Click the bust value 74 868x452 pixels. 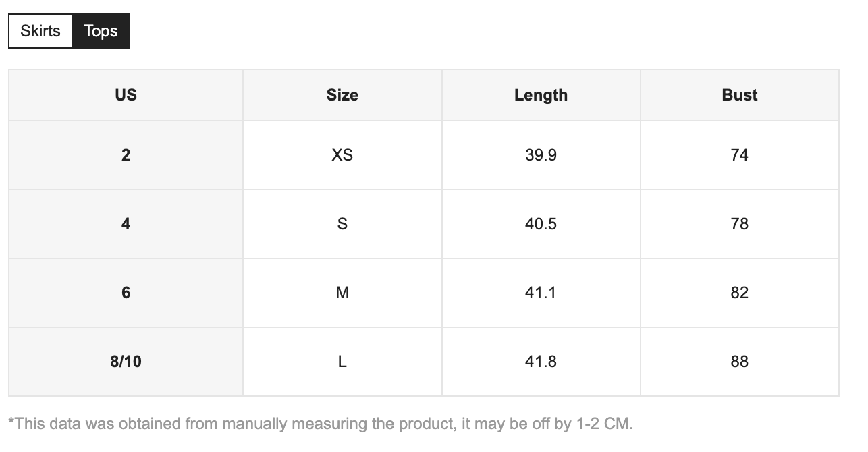740,155
